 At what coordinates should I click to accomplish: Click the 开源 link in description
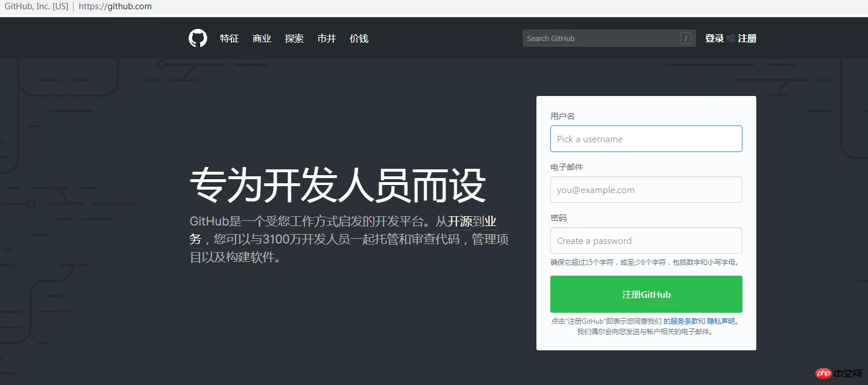460,221
